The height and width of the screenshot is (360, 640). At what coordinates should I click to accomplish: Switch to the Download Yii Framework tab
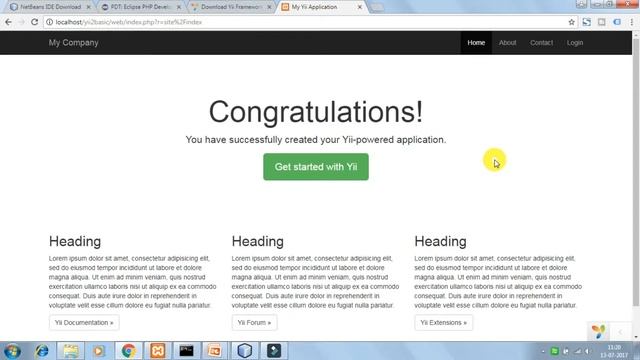[230, 7]
